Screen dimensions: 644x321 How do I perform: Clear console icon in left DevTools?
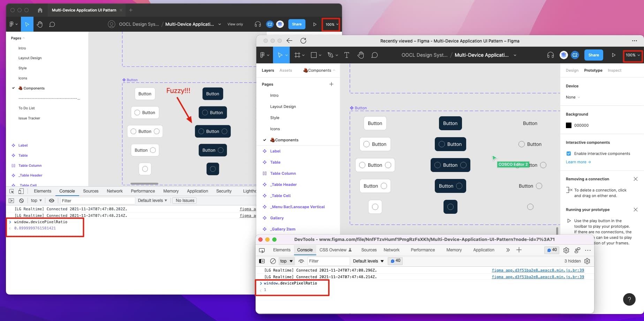coord(21,201)
